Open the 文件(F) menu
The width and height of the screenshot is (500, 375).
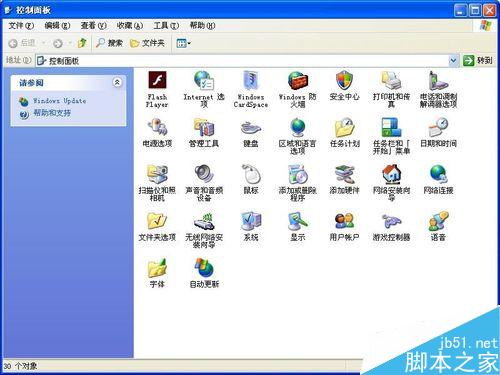(21, 25)
